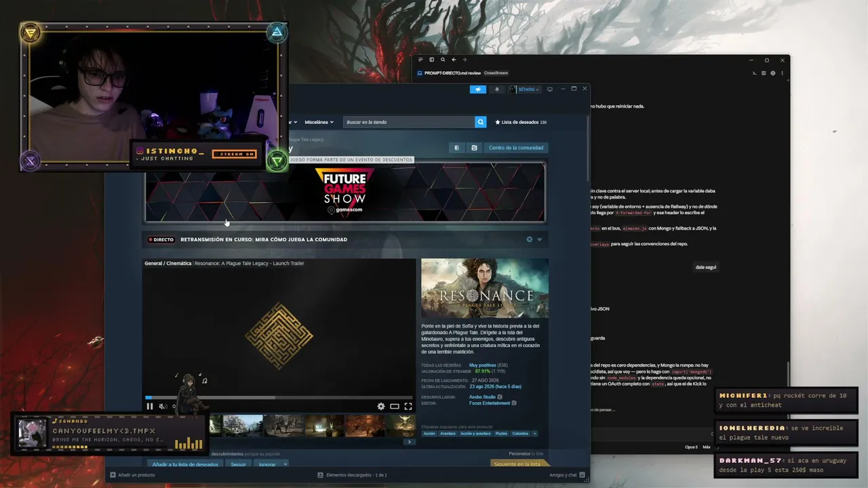Screen dimensions: 868x488
Task: Open Lista de deseados wishlist link
Action: coord(521,122)
